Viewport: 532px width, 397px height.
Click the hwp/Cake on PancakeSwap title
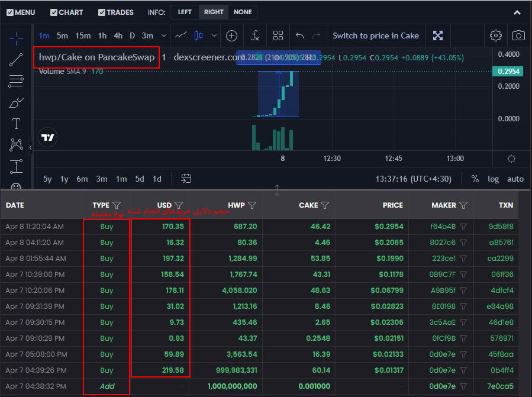[x=96, y=57]
